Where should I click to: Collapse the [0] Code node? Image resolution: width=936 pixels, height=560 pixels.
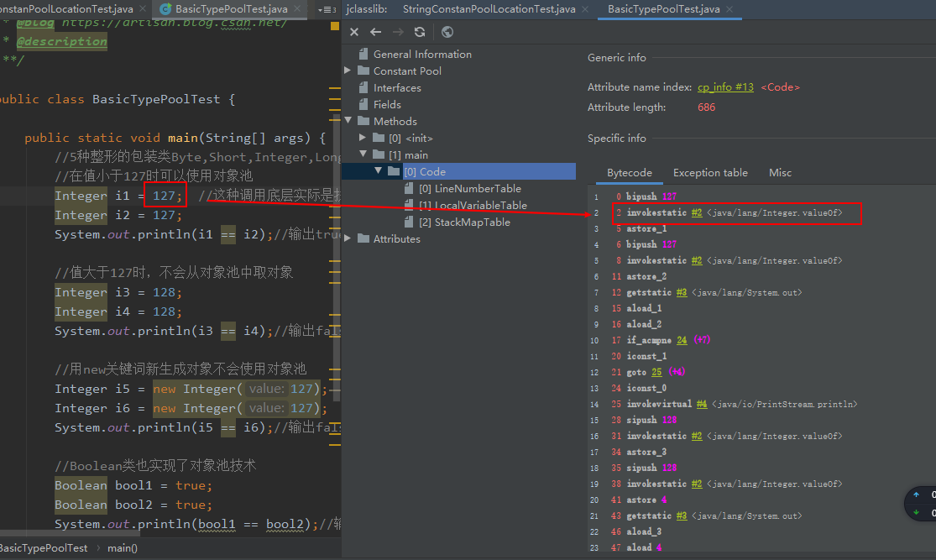coord(378,170)
